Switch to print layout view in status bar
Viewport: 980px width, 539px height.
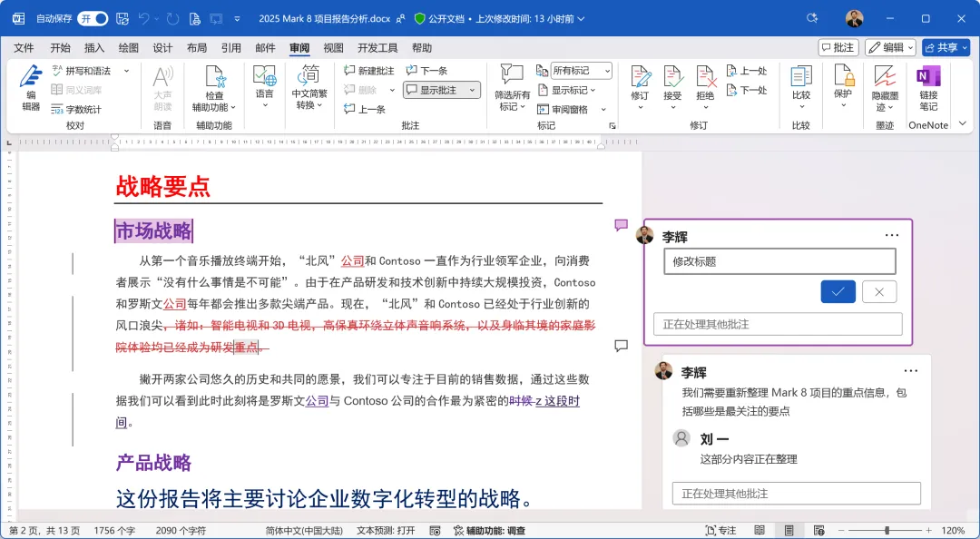pos(789,530)
